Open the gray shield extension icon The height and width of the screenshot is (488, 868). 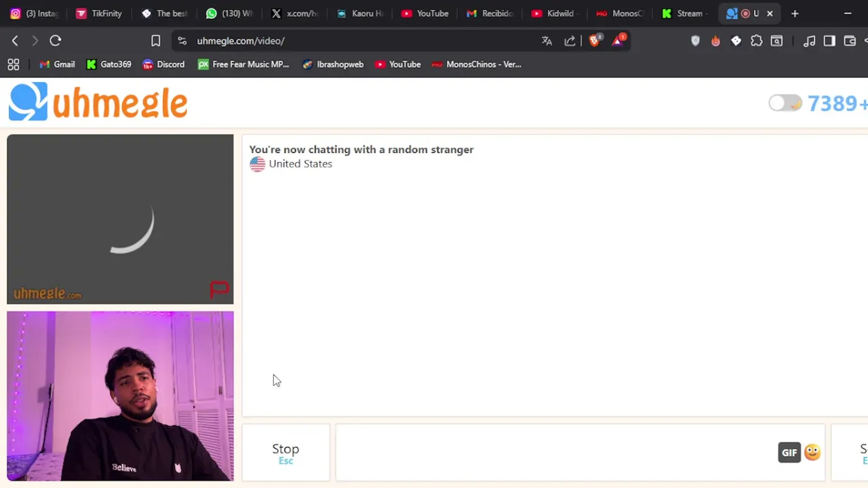(695, 41)
